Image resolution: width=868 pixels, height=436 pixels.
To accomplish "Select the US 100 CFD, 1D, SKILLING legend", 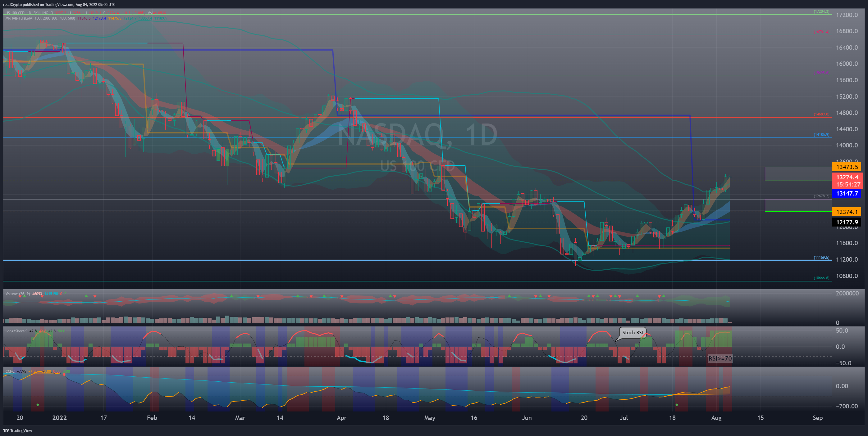I will click(27, 13).
